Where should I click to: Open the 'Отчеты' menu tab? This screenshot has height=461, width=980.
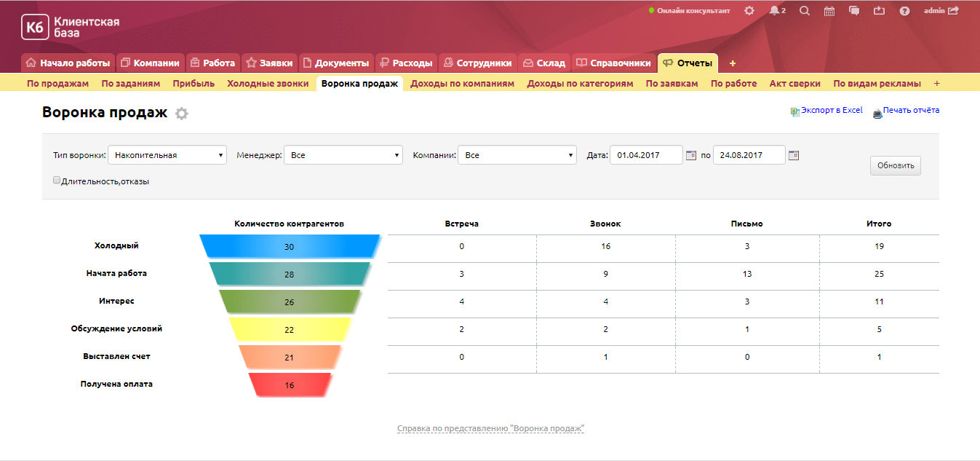(x=687, y=63)
